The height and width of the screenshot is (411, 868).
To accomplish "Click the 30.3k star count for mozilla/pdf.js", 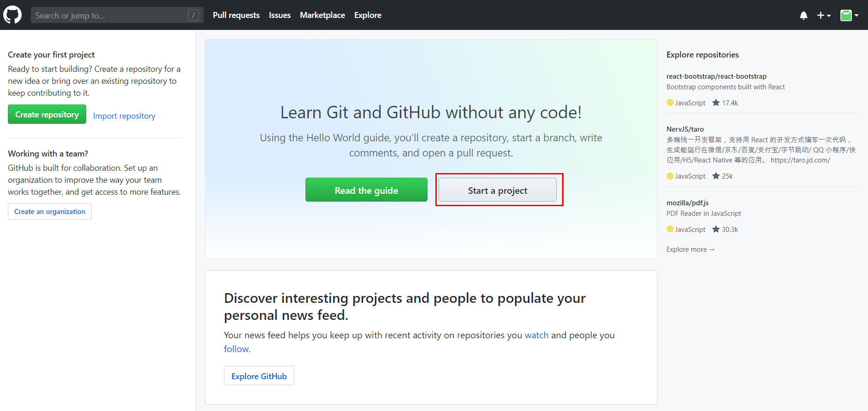I will click(x=725, y=229).
